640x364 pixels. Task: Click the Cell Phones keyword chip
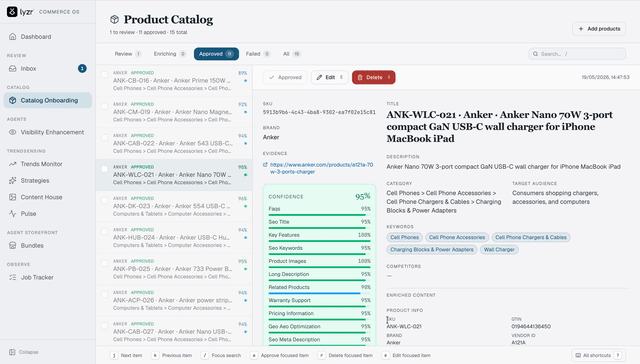point(404,237)
